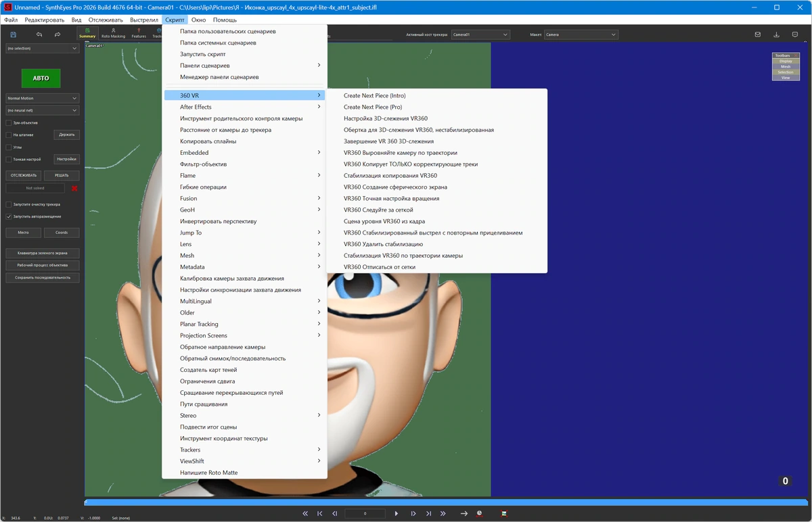The image size is (812, 522).
Task: Click the frame counter 0 overlay
Action: (786, 481)
